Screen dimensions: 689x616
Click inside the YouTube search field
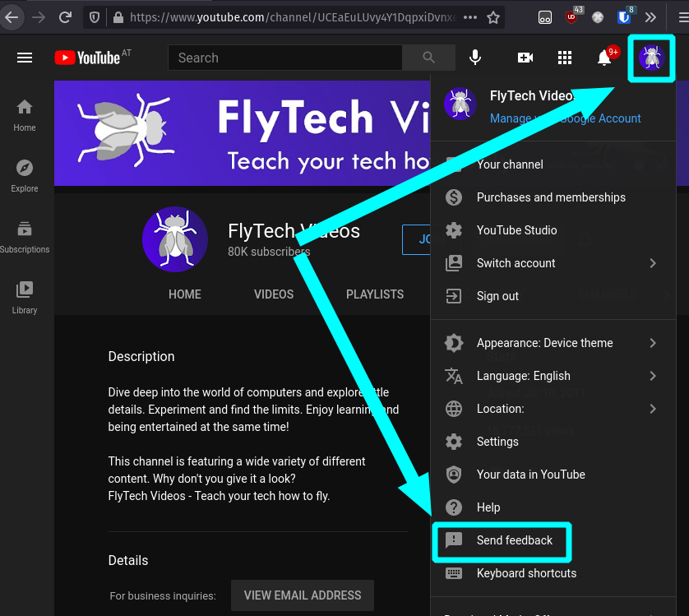[x=284, y=58]
